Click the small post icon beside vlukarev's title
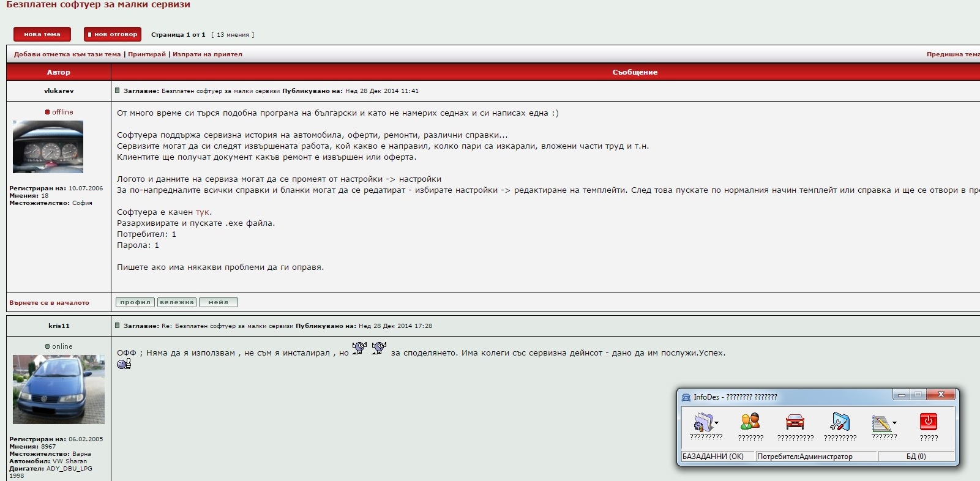Screen dimensions: 980x481 pos(118,91)
